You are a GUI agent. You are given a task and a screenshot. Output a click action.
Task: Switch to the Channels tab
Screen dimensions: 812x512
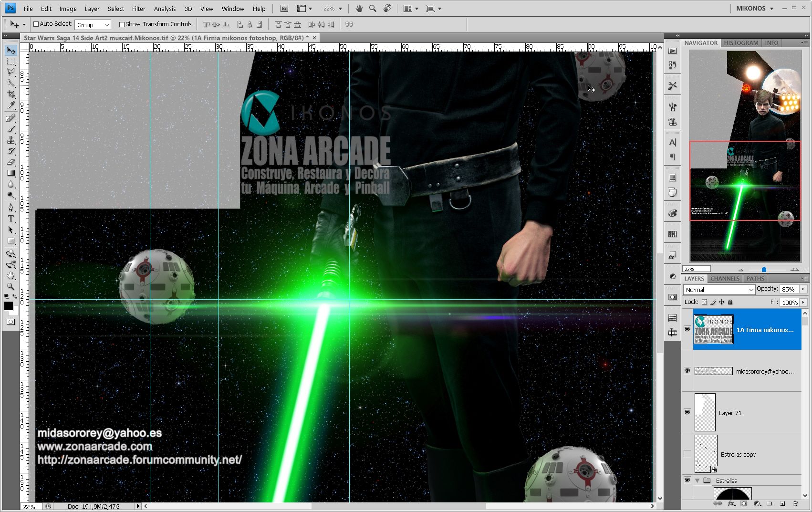click(725, 279)
